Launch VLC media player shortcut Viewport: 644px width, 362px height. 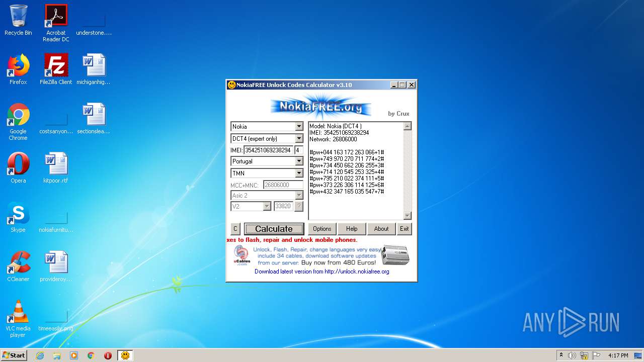[x=18, y=319]
